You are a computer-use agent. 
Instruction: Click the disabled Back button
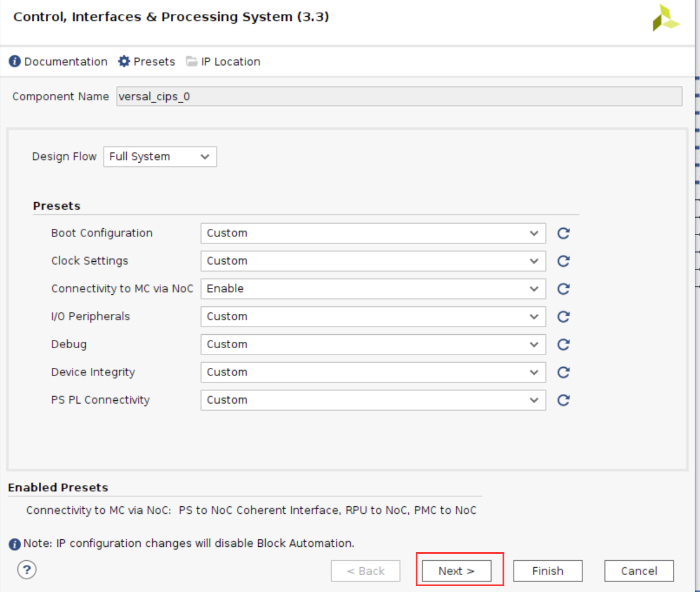click(x=365, y=571)
